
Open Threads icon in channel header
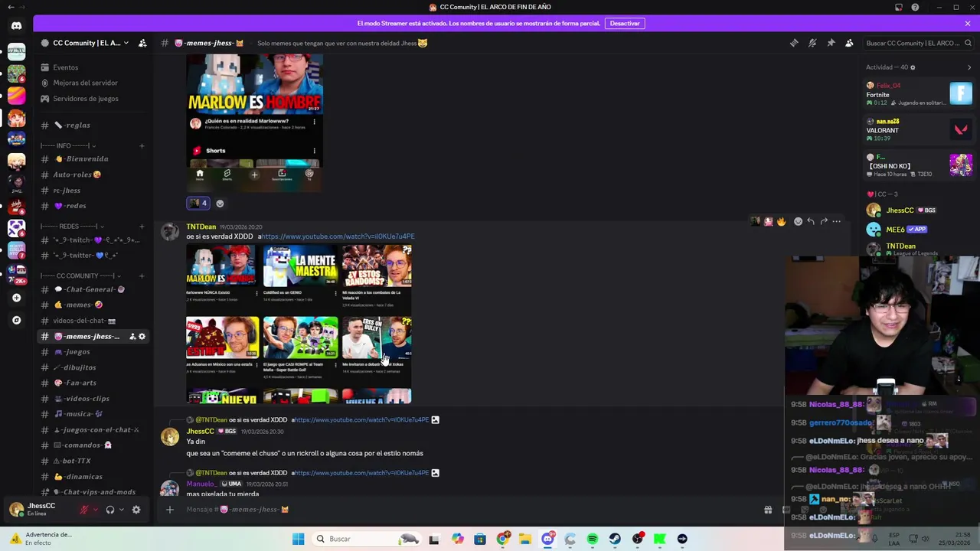794,43
